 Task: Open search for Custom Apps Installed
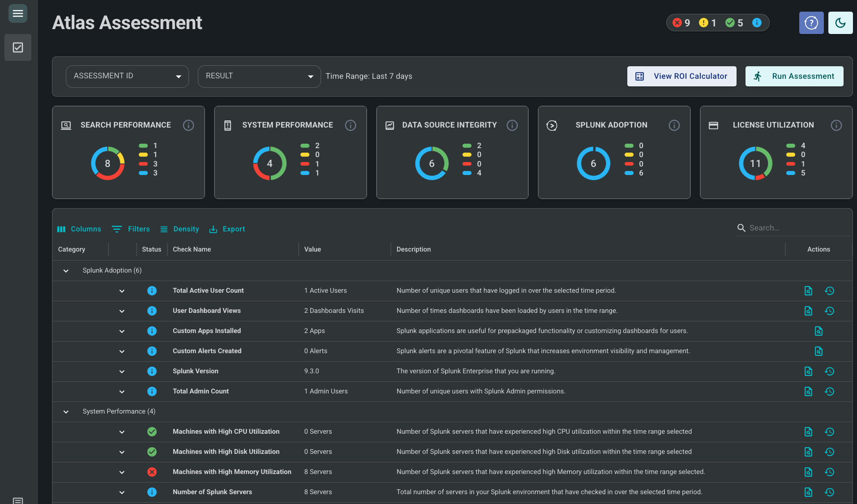click(818, 331)
